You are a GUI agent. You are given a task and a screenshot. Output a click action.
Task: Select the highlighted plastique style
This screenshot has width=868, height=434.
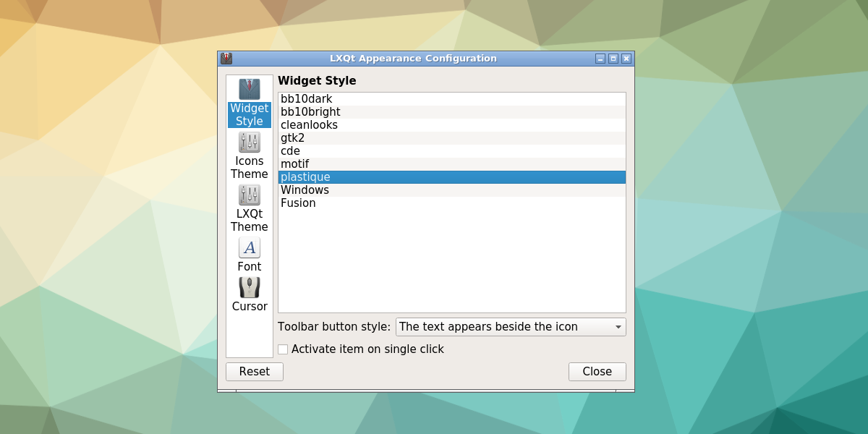(452, 177)
